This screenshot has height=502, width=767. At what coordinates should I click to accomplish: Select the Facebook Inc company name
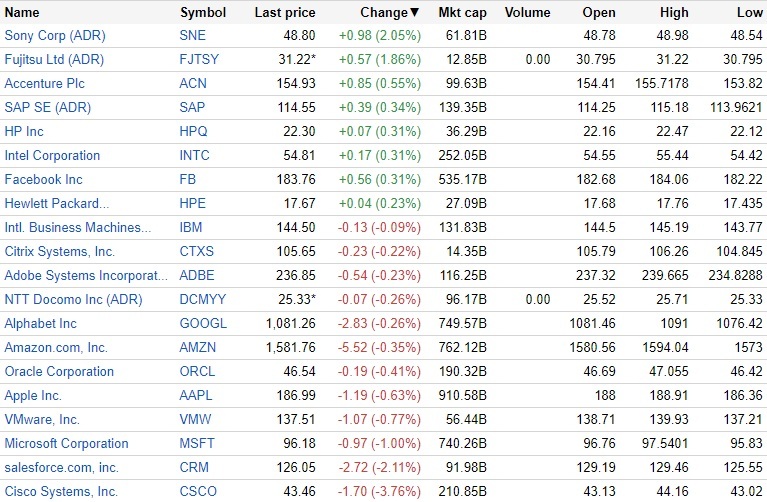coord(43,179)
